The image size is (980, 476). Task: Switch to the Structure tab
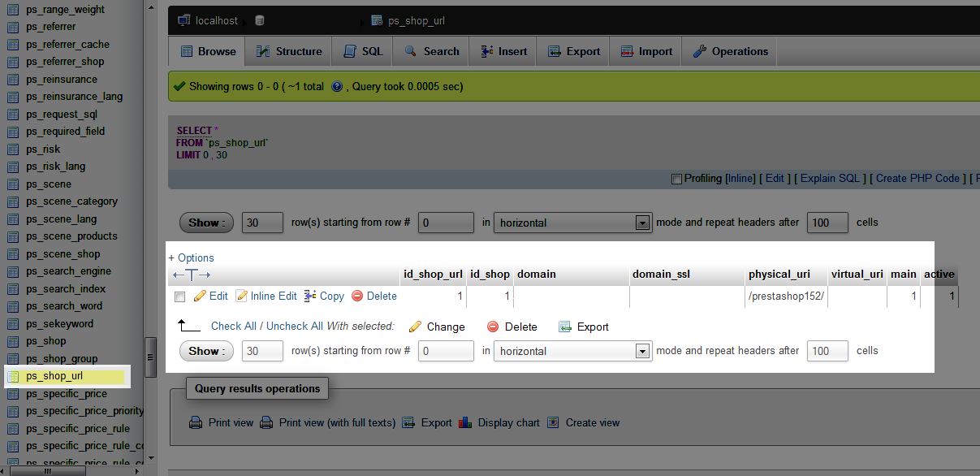(289, 51)
